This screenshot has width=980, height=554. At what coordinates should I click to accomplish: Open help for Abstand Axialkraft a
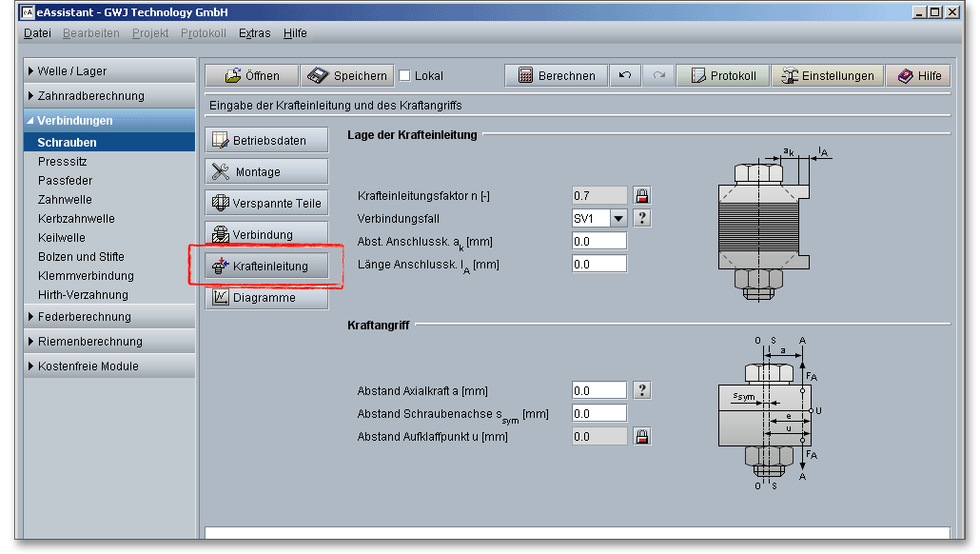coord(642,390)
